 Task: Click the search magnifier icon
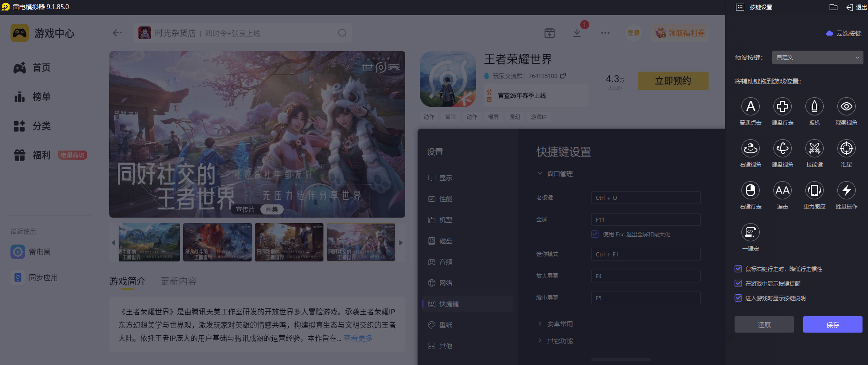[342, 33]
